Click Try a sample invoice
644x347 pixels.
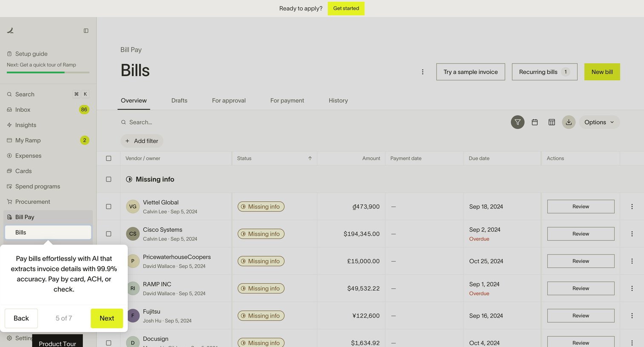(x=471, y=72)
